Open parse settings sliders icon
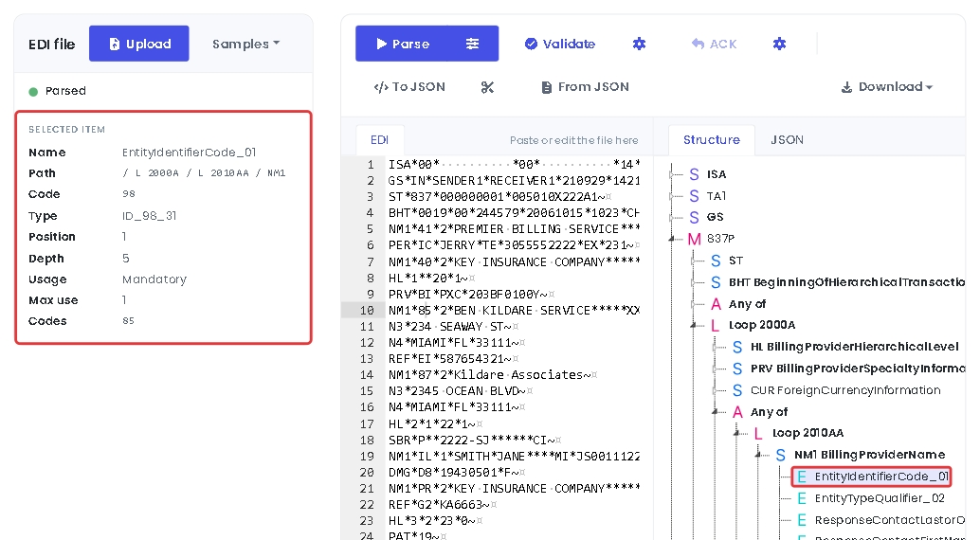The image size is (980, 540). click(x=473, y=44)
